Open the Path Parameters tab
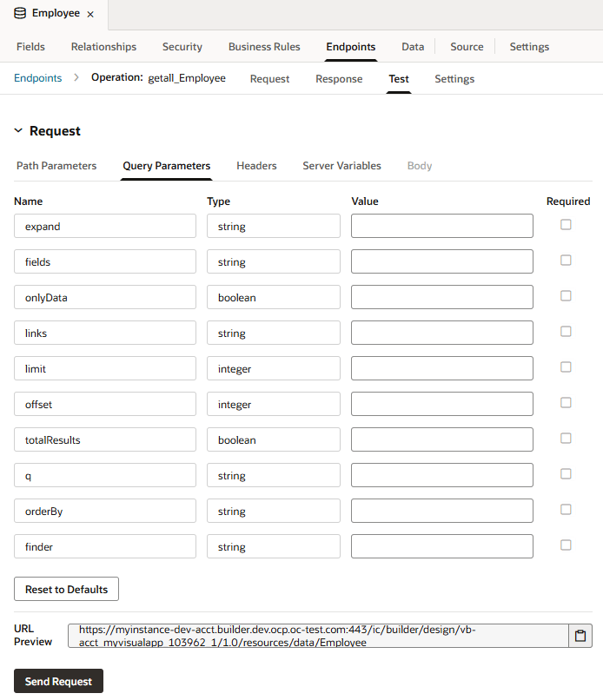This screenshot has height=700, width=603. tap(56, 165)
